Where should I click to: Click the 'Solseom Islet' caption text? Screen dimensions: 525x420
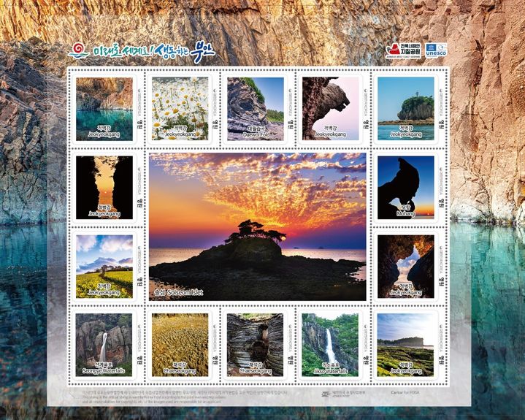pos(185,292)
